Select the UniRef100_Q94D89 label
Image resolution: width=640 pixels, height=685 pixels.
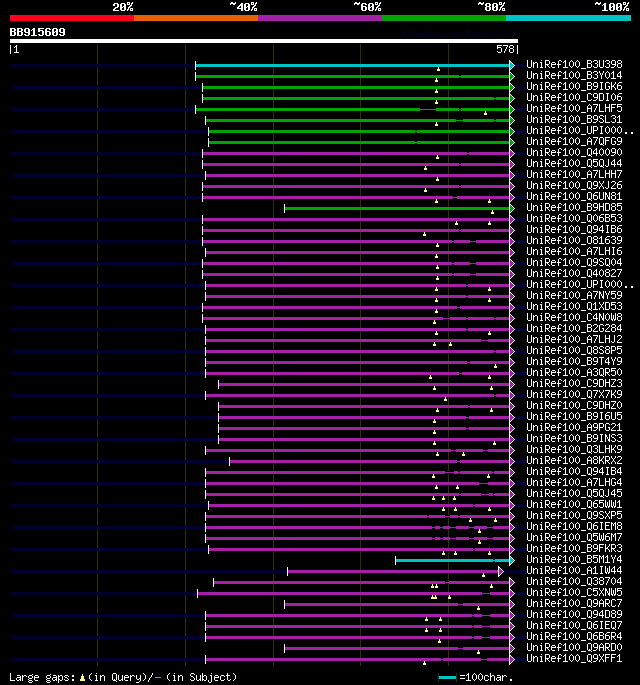pyautogui.click(x=574, y=614)
